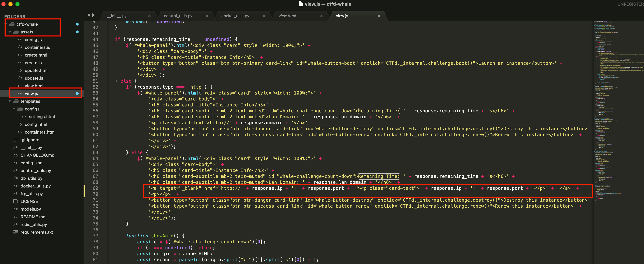Viewport: 644px width, 264px height.
Task: Click the .gitignore file icon
Action: tap(16, 140)
